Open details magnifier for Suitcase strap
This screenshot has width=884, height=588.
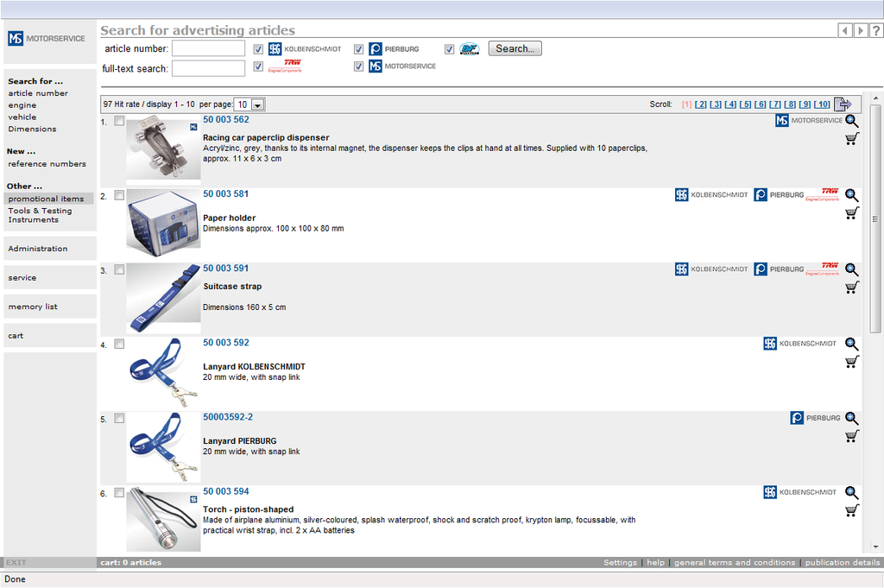click(x=851, y=269)
